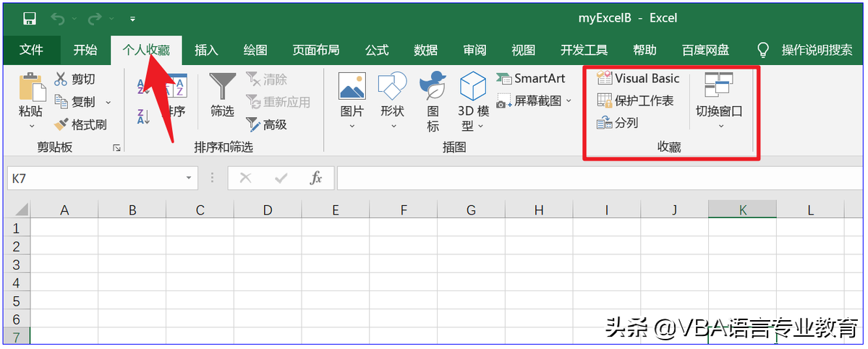The height and width of the screenshot is (349, 868).
Task: Click the 切换窗口 icon
Action: 719,85
